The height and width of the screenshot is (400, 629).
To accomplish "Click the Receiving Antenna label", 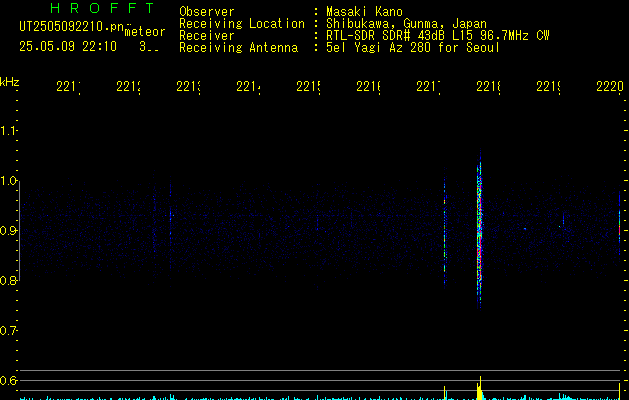I will (239, 48).
